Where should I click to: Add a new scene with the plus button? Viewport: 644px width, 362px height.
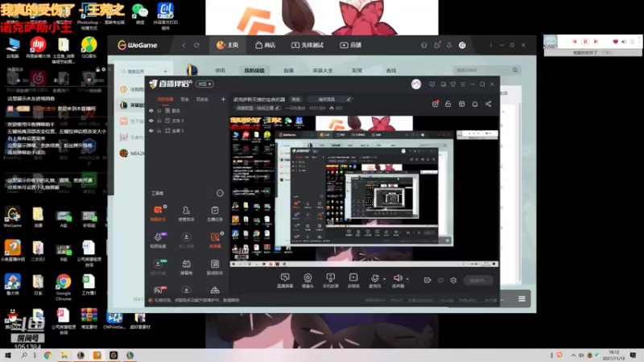click(223, 99)
